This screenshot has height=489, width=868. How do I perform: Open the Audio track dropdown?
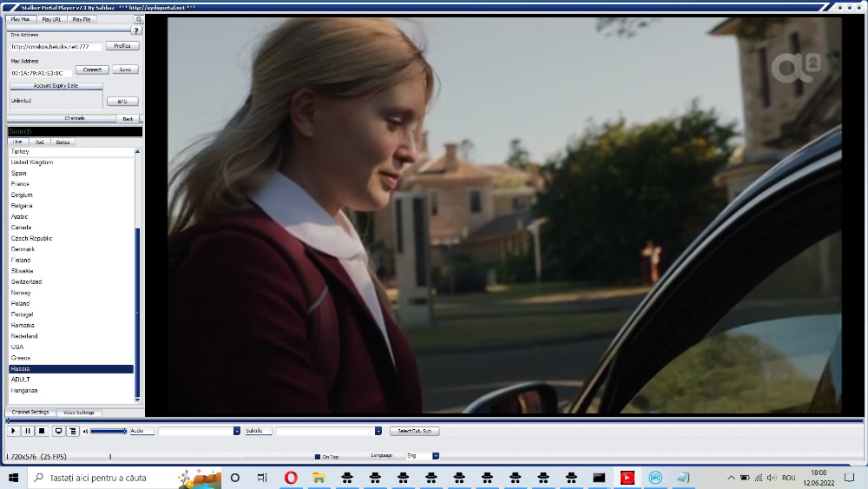tap(237, 431)
